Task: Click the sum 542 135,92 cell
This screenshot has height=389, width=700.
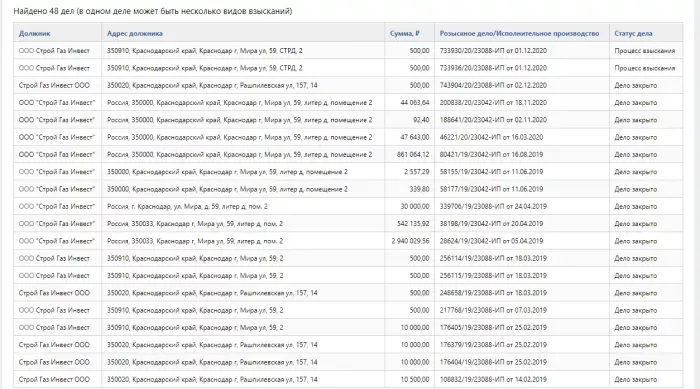Action: (x=409, y=224)
